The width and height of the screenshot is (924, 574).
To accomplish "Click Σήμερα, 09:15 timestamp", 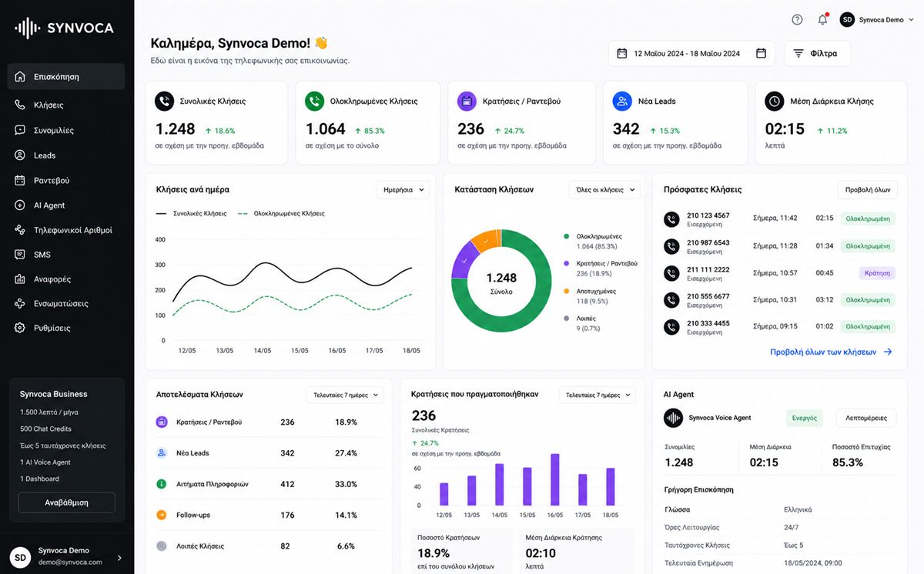I will tap(775, 326).
